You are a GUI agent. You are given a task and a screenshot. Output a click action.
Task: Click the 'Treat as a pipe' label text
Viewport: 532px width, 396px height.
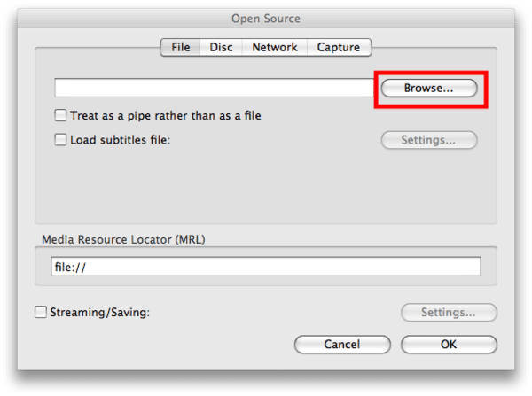pyautogui.click(x=166, y=116)
